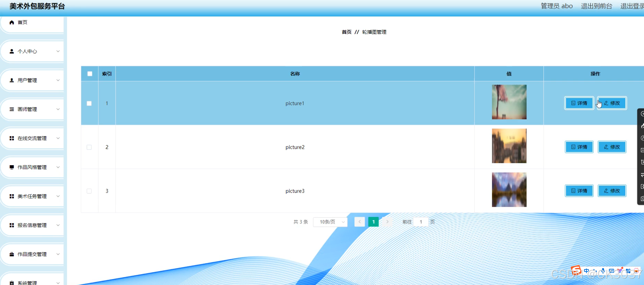The image size is (644, 285).
Task: Click the home icon beside 首页
Action: 12,22
